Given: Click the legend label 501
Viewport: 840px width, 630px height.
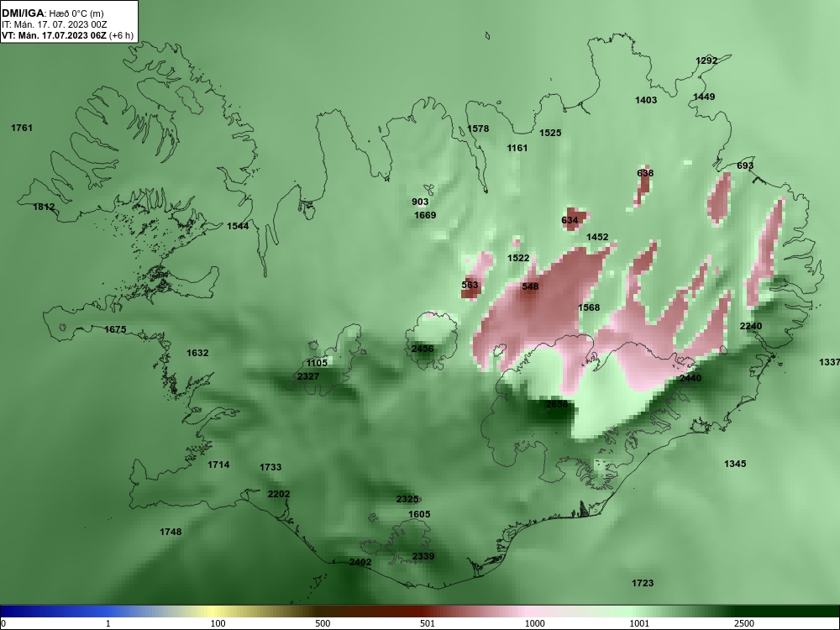Looking at the screenshot, I should pyautogui.click(x=428, y=623).
